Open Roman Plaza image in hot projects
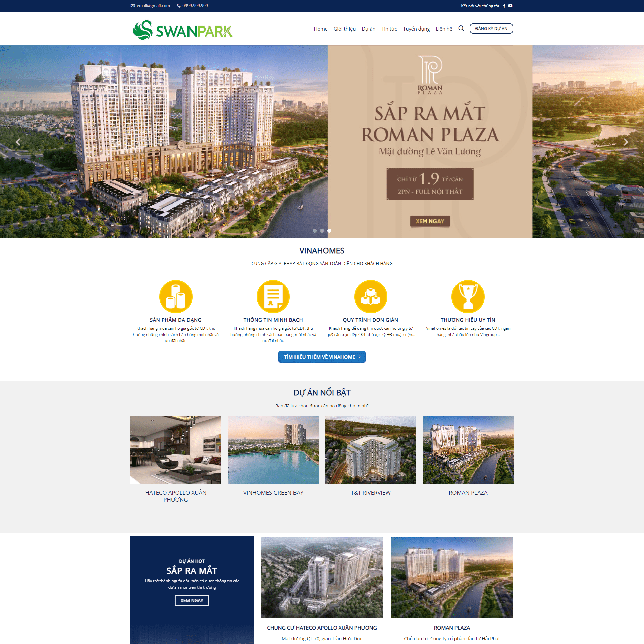This screenshot has width=644, height=644. (452, 577)
